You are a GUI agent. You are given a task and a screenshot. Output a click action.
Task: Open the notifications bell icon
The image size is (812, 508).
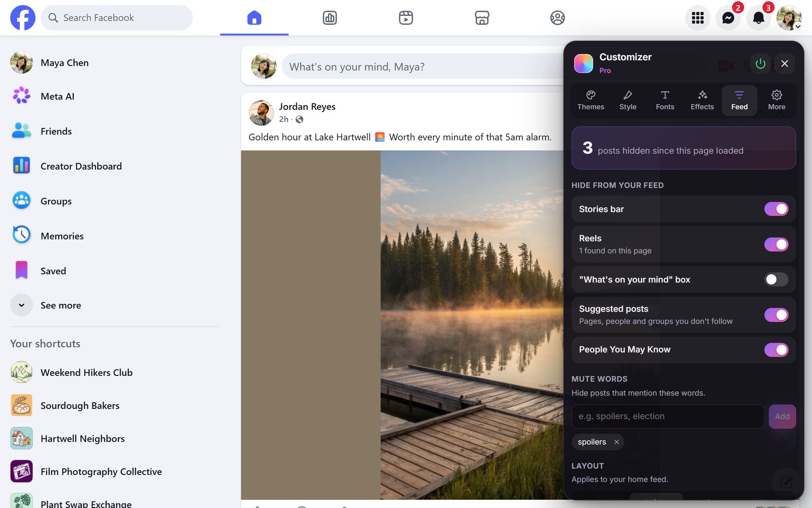(x=759, y=18)
